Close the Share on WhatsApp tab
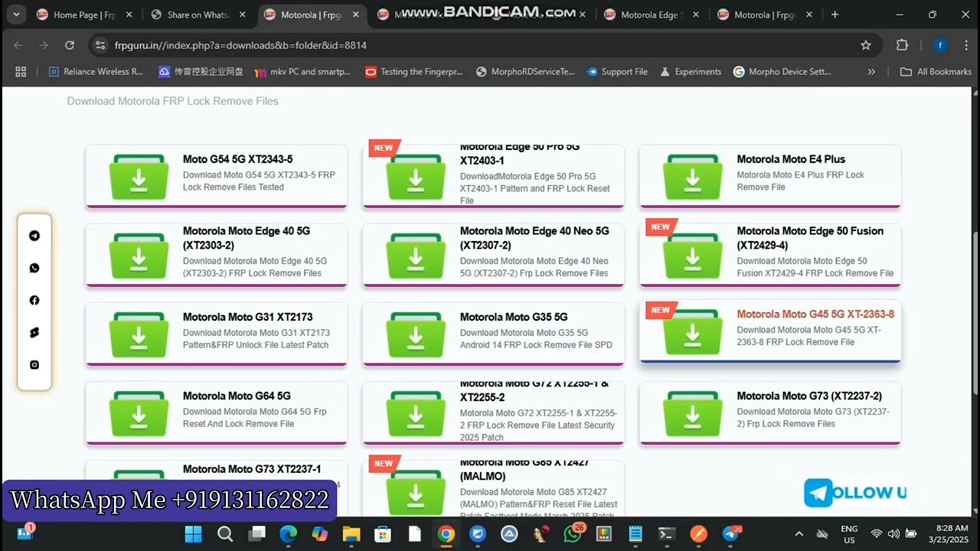 (x=241, y=15)
